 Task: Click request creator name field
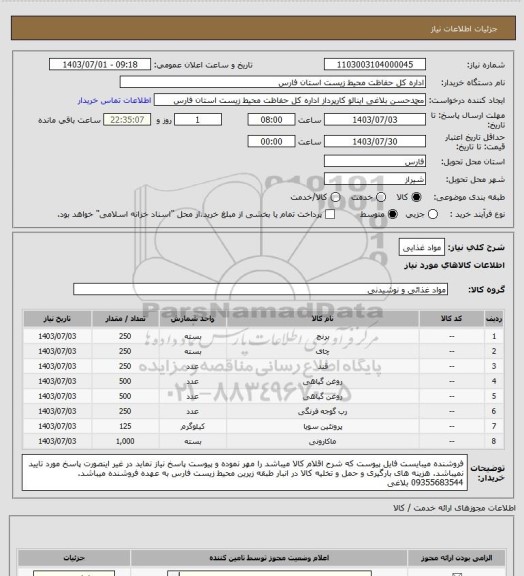click(x=290, y=100)
